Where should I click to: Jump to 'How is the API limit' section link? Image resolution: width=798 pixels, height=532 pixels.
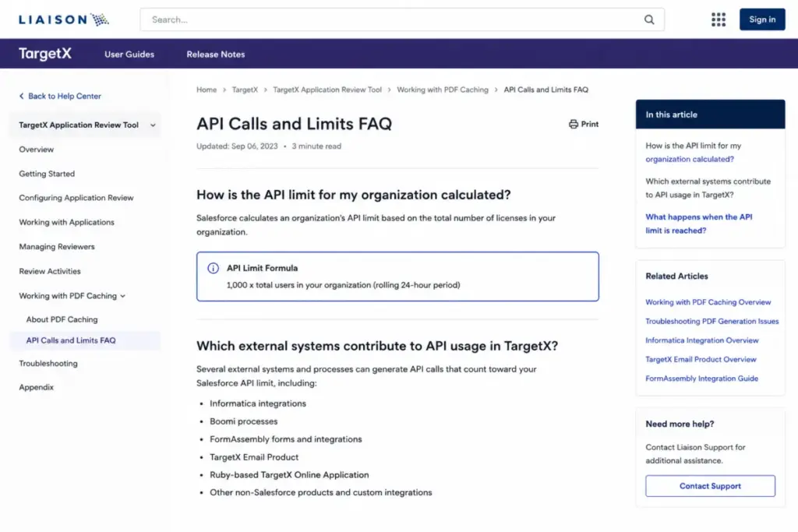pos(693,152)
